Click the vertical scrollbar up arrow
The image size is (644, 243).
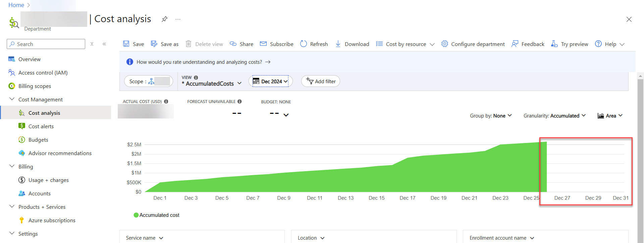click(641, 76)
